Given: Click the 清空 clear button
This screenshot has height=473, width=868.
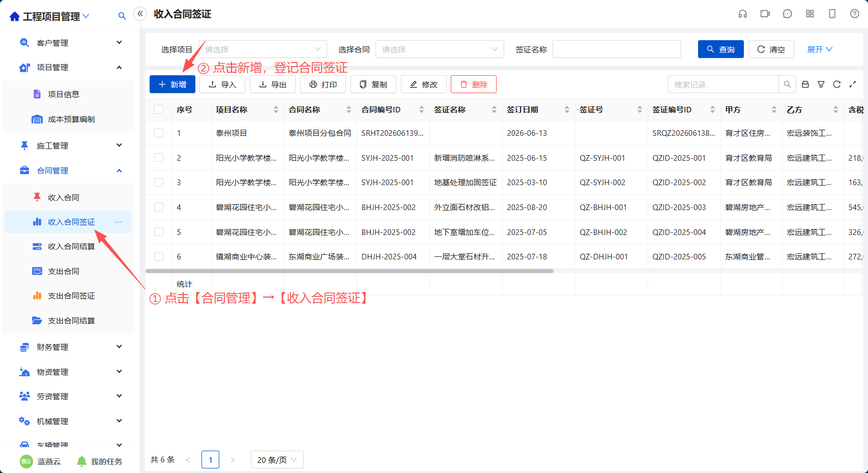Looking at the screenshot, I should click(771, 49).
